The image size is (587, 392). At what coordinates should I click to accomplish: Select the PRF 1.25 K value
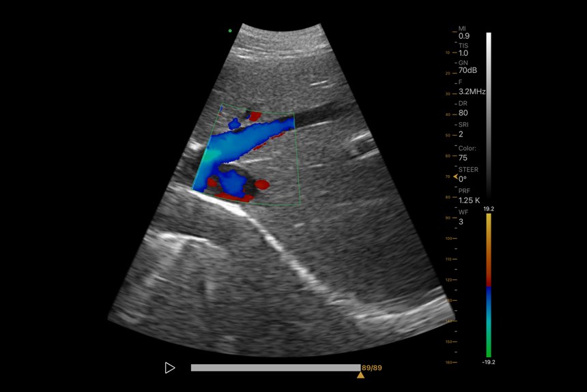coord(469,196)
